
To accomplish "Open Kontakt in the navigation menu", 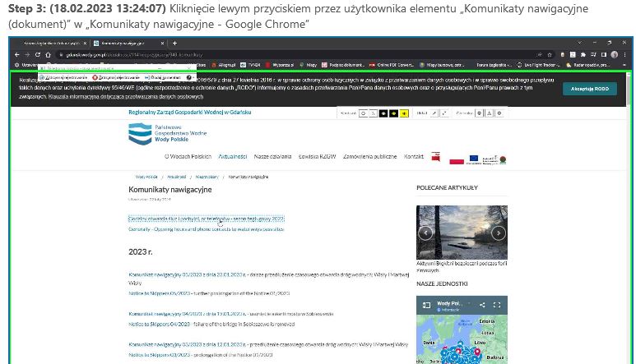I will [x=414, y=156].
